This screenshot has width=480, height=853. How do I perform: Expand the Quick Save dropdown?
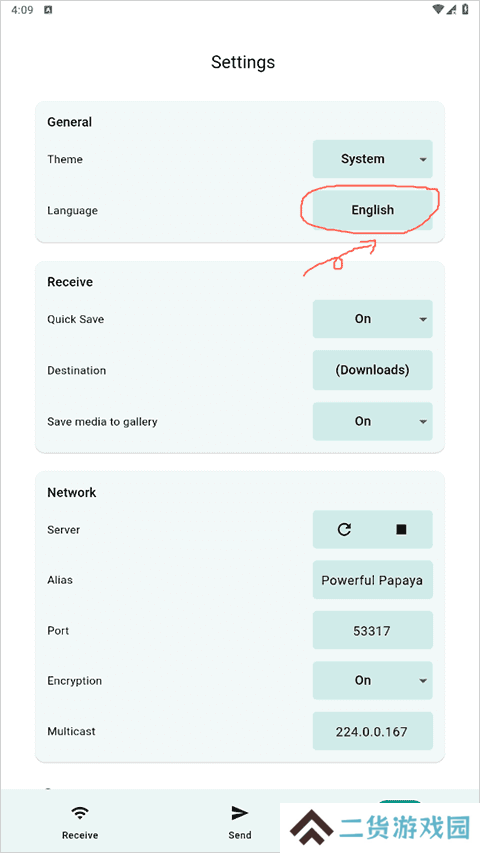(373, 319)
